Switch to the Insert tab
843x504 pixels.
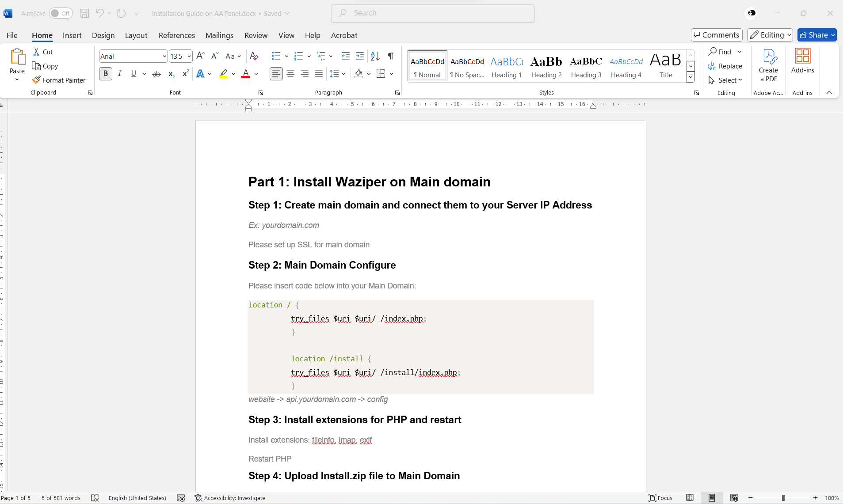[x=72, y=35]
